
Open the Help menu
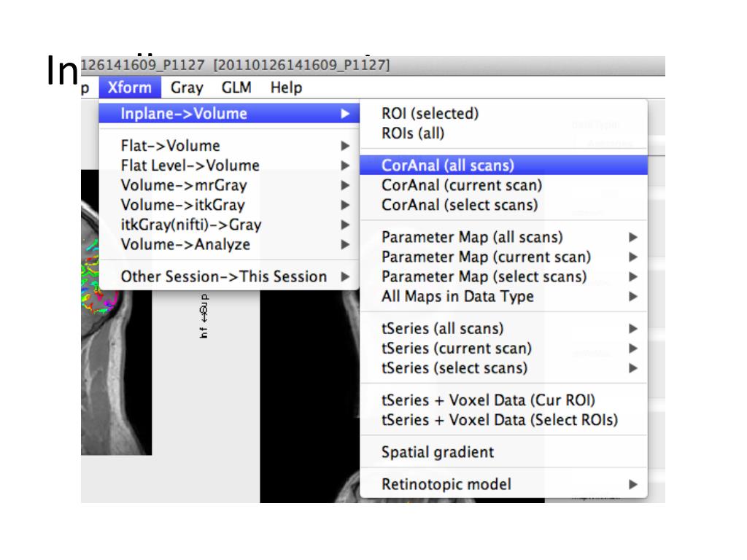click(286, 87)
